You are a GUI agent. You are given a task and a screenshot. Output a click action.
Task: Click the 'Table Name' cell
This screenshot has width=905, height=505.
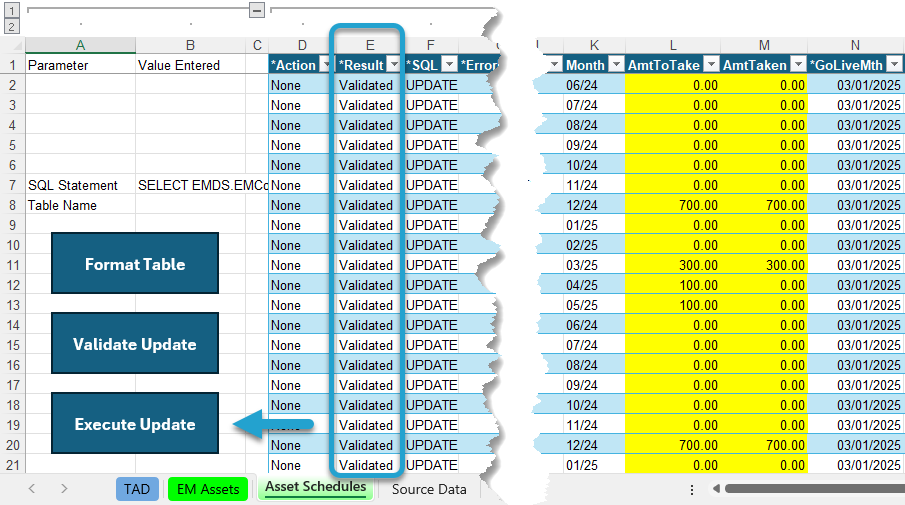tap(80, 205)
